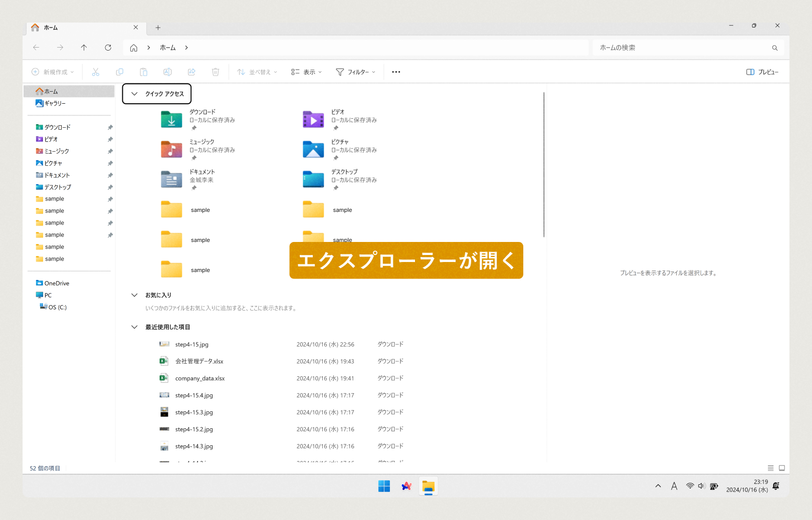Select step4-15.jpg in recent items

[x=192, y=344]
